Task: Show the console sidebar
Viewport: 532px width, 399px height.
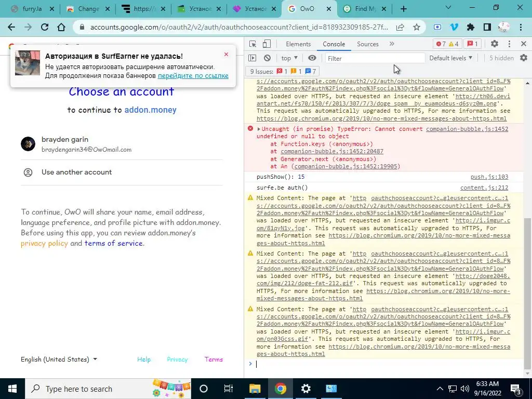Action: (x=252, y=58)
